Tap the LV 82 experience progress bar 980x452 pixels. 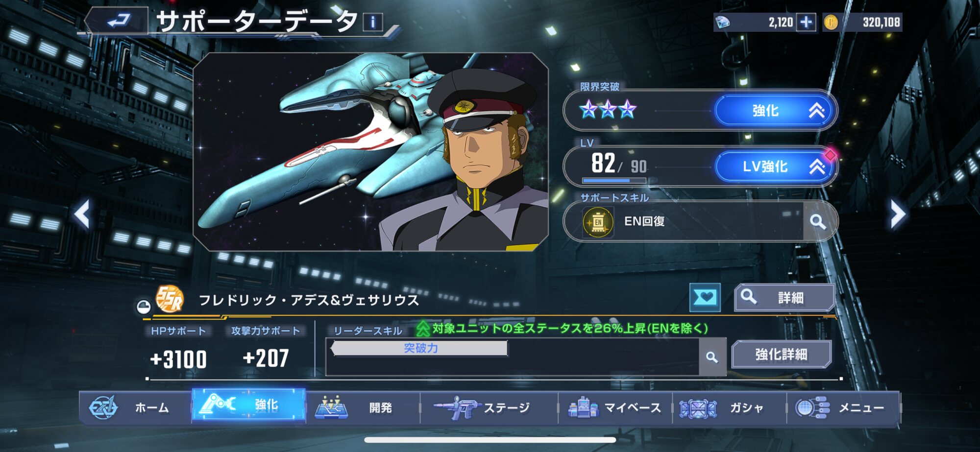pos(614,181)
